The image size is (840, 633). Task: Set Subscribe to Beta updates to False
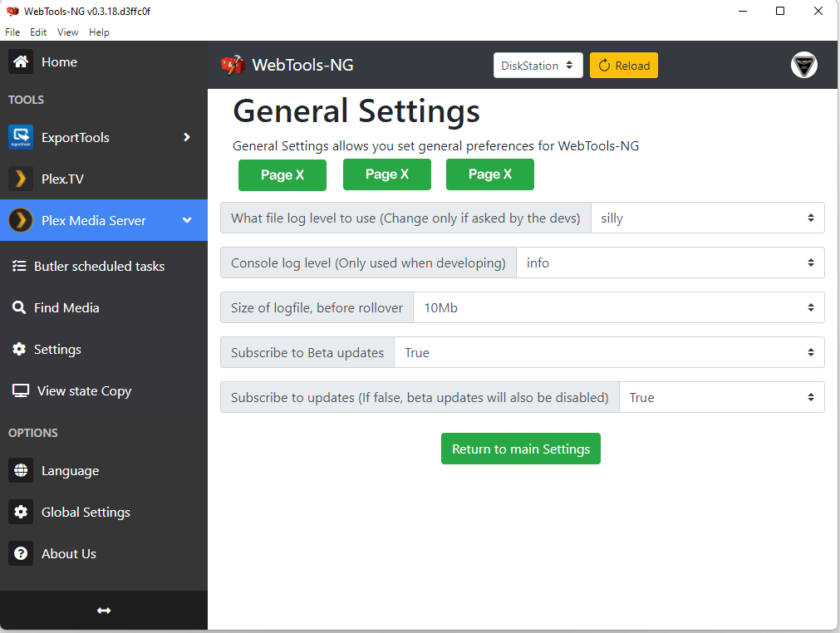point(609,352)
